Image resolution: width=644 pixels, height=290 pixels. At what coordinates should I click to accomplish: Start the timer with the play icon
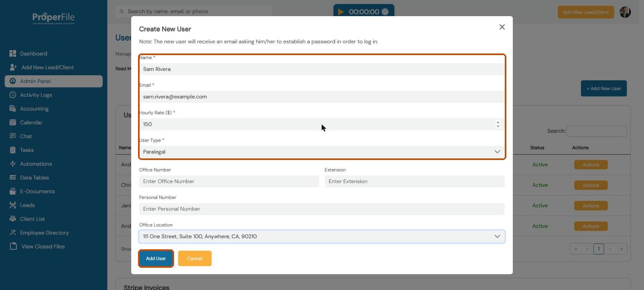tap(340, 12)
